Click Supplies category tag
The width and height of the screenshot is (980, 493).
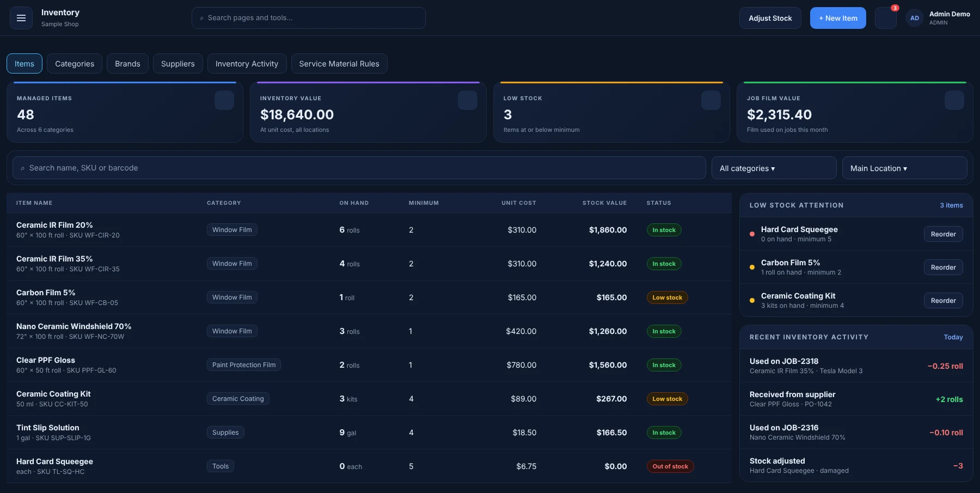[225, 433]
